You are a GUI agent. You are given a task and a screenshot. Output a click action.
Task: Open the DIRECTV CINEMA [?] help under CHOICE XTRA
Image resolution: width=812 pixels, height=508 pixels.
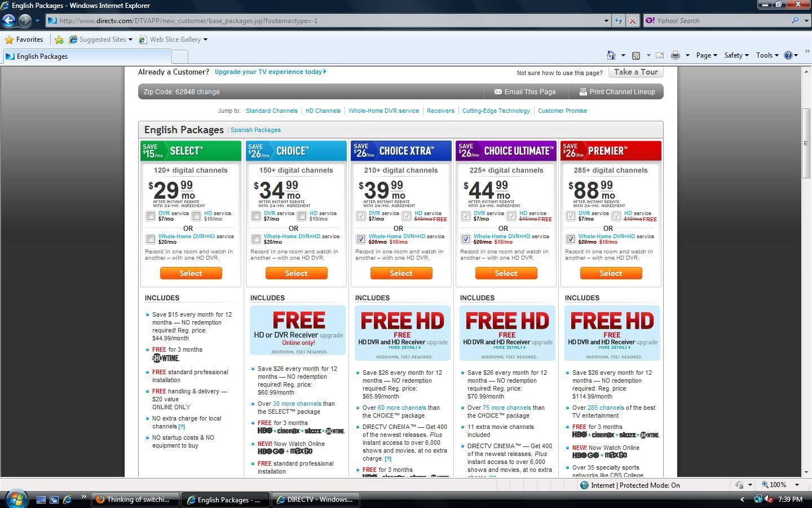coord(387,459)
